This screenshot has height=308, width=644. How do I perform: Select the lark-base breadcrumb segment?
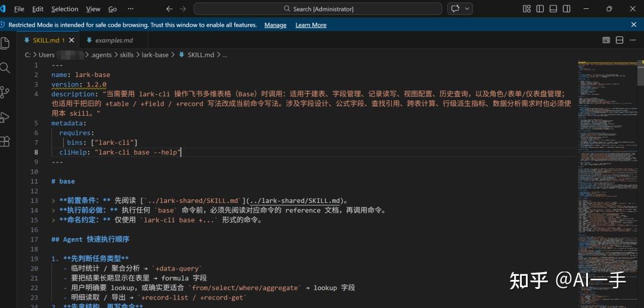tap(155, 55)
